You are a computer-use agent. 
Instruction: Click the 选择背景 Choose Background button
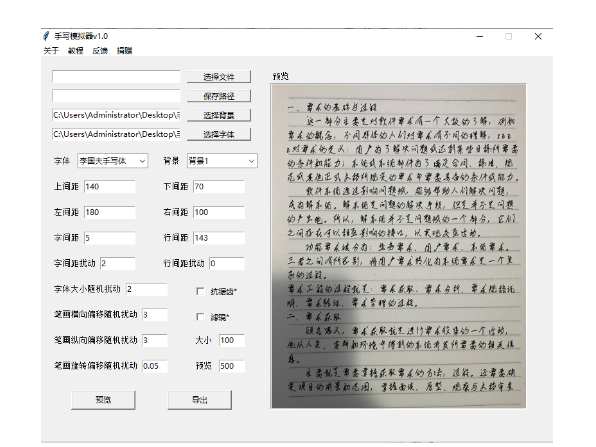tap(219, 115)
